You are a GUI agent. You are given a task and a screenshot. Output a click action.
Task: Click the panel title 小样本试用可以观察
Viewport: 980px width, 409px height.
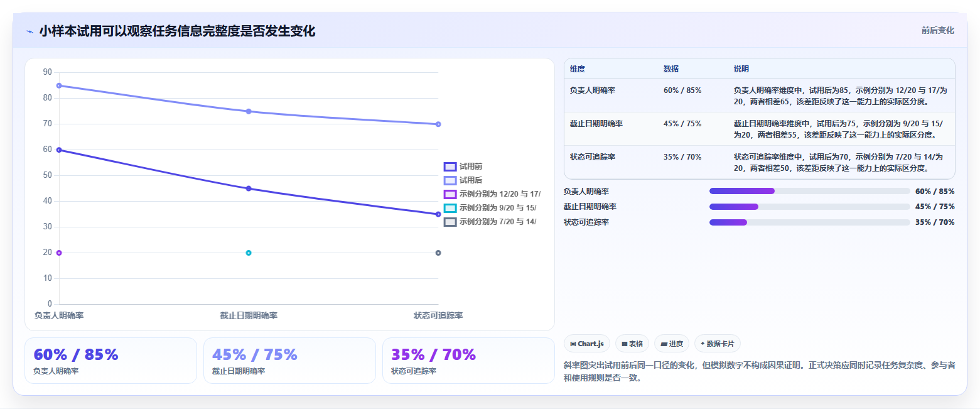pyautogui.click(x=177, y=31)
